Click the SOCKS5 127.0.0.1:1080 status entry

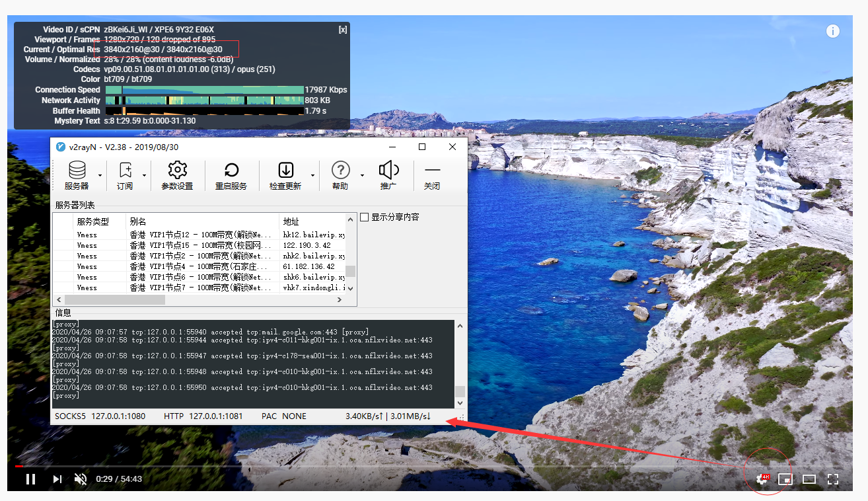point(100,416)
